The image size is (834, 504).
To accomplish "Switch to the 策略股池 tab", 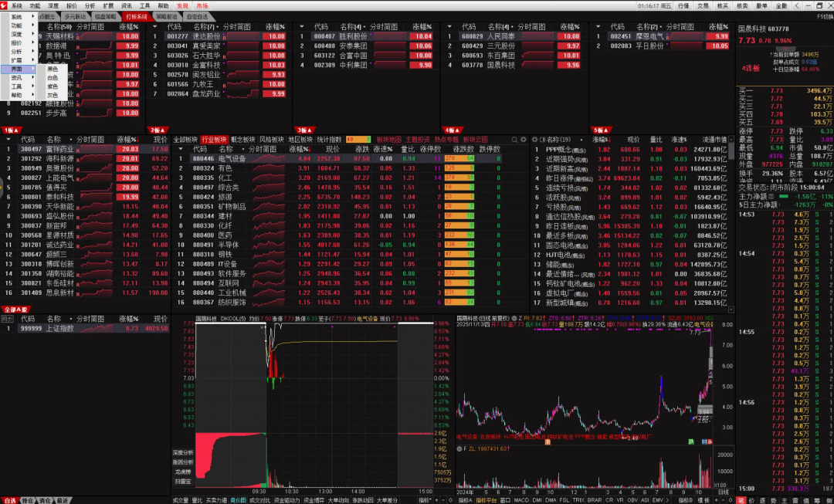I will coord(167,15).
